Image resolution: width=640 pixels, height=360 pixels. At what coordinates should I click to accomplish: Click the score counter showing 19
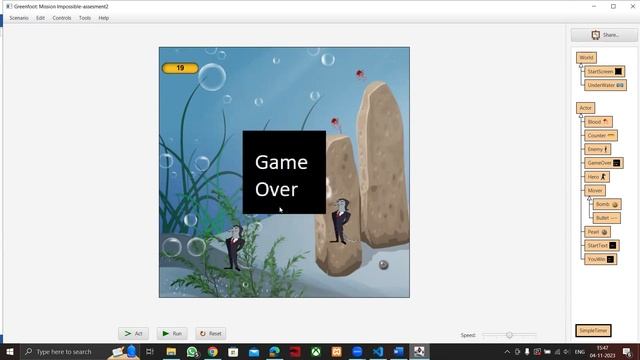point(180,68)
